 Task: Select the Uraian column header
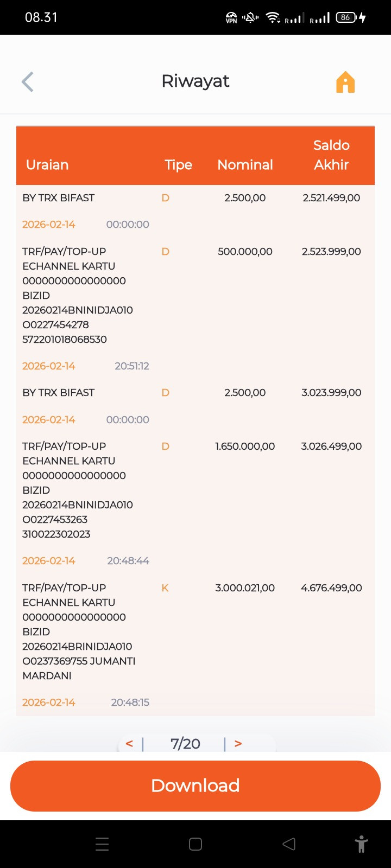click(x=47, y=165)
